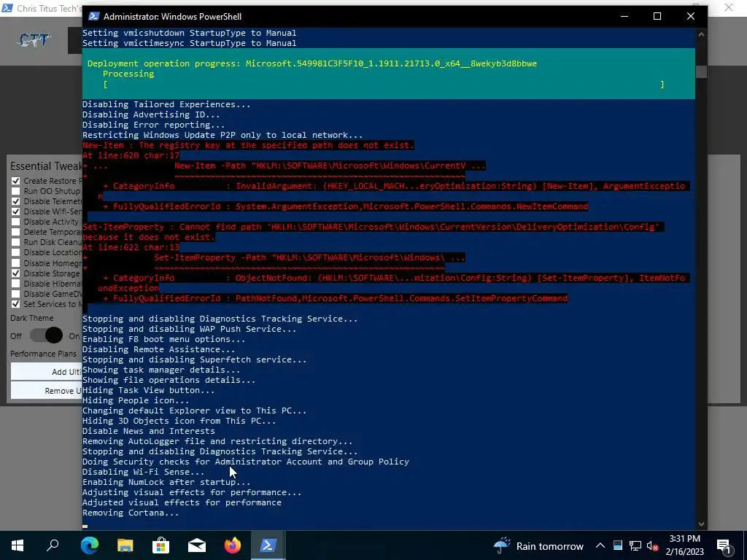Open taskbar search magnifier
Viewport: 747px width, 560px height.
pyautogui.click(x=53, y=545)
